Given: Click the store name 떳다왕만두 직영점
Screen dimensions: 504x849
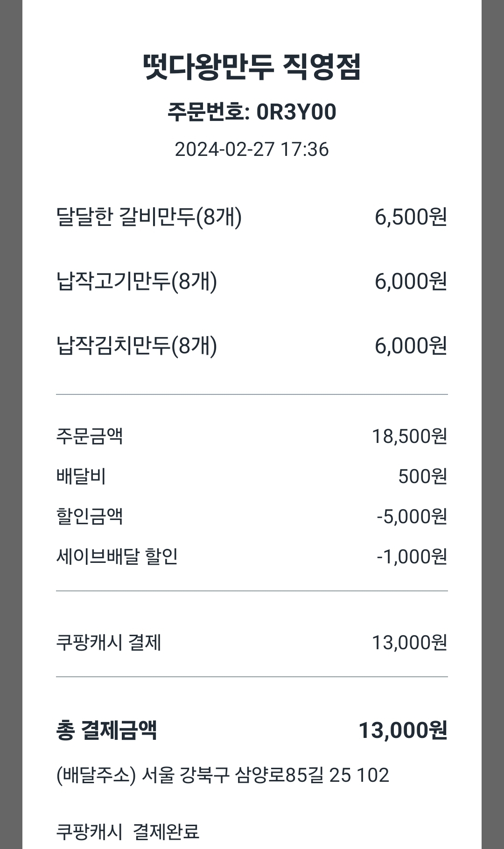Looking at the screenshot, I should (x=252, y=67).
